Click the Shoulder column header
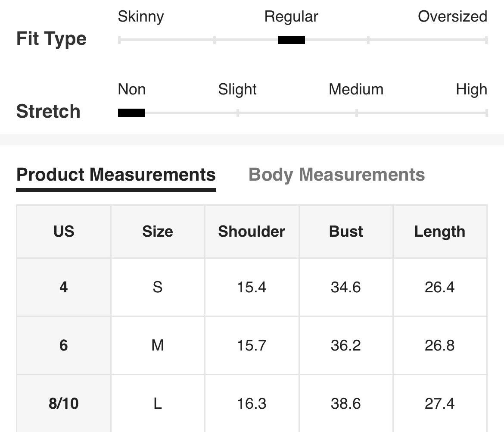 point(252,232)
